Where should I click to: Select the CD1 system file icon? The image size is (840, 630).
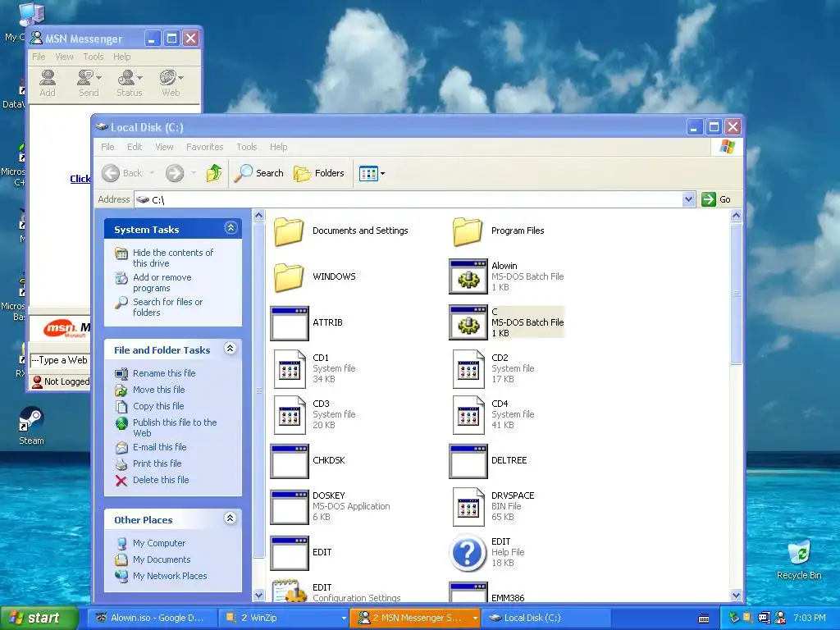[x=290, y=368]
